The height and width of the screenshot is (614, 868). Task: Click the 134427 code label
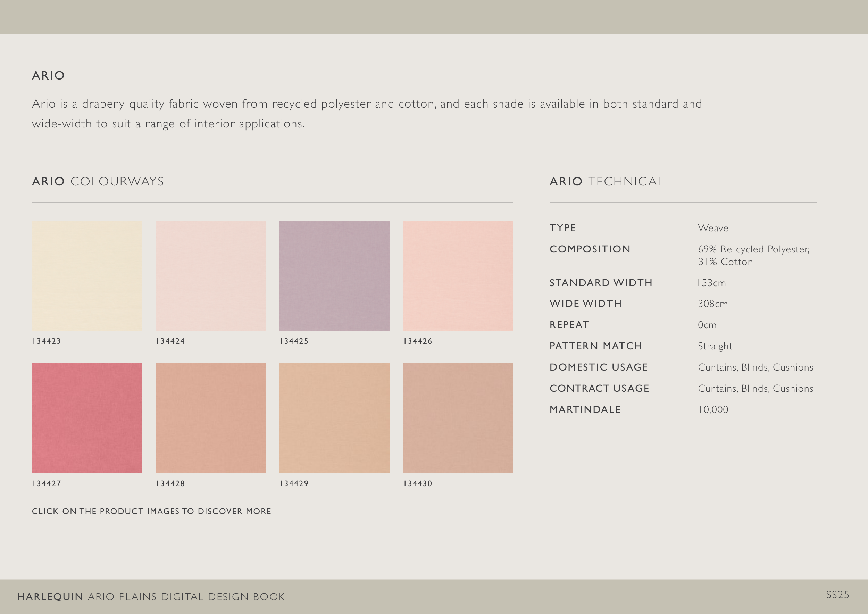47,483
